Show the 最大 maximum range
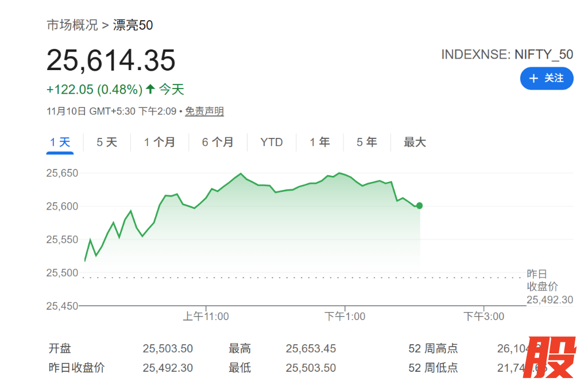The image size is (588, 389). click(x=415, y=142)
